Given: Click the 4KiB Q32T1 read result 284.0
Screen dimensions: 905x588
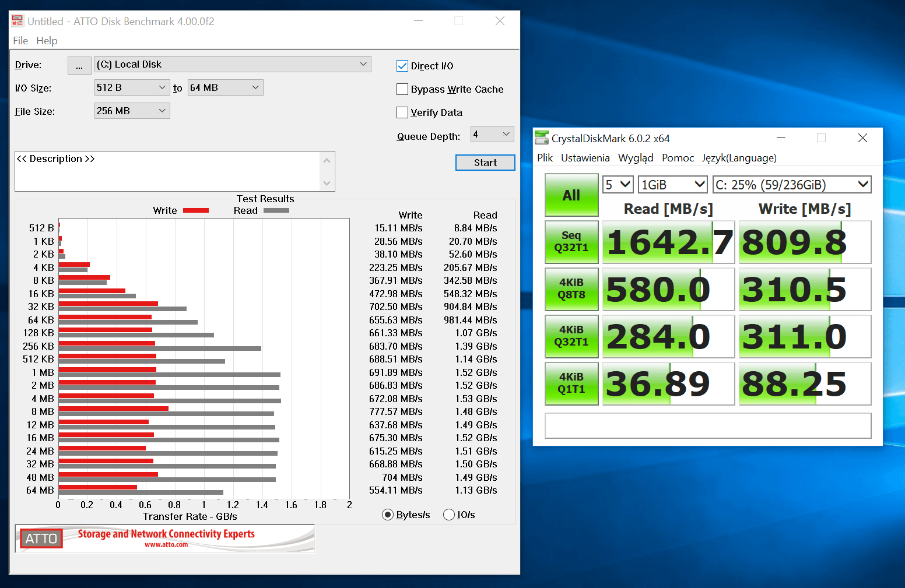Looking at the screenshot, I should point(668,336).
